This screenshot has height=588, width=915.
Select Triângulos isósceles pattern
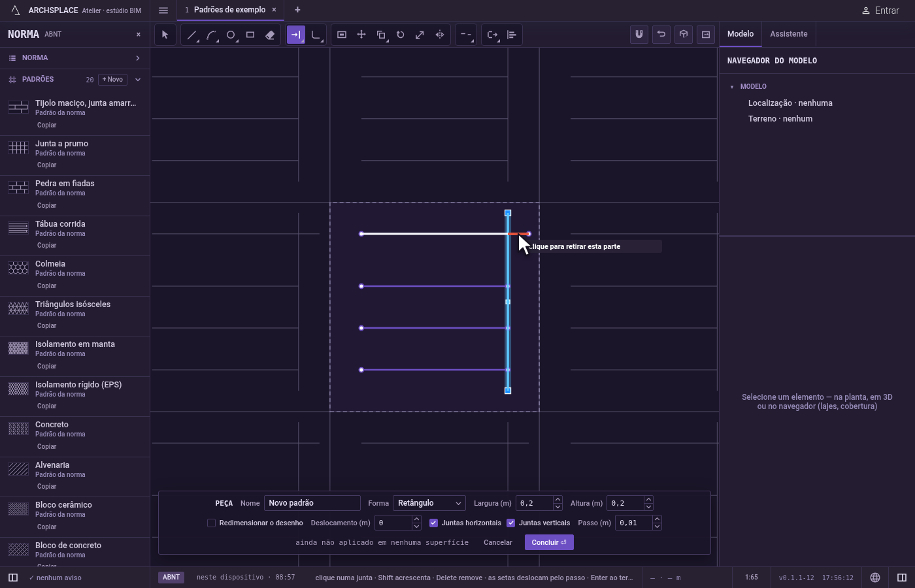[73, 304]
